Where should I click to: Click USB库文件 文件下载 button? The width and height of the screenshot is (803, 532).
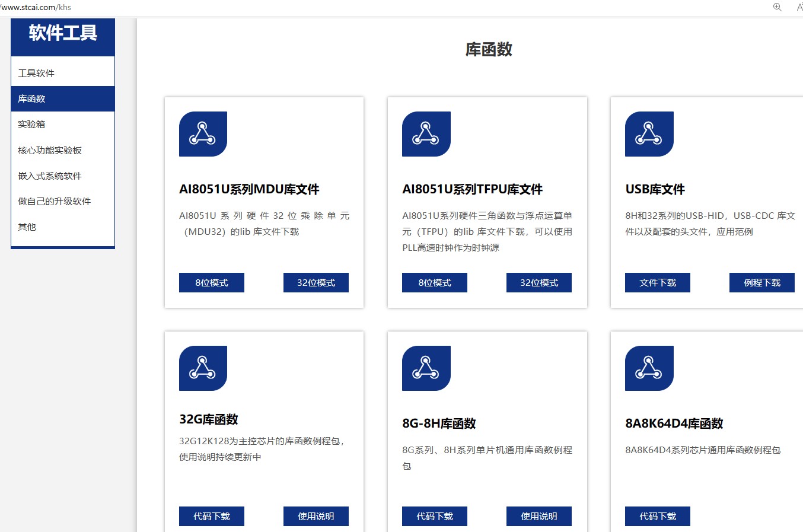point(658,282)
